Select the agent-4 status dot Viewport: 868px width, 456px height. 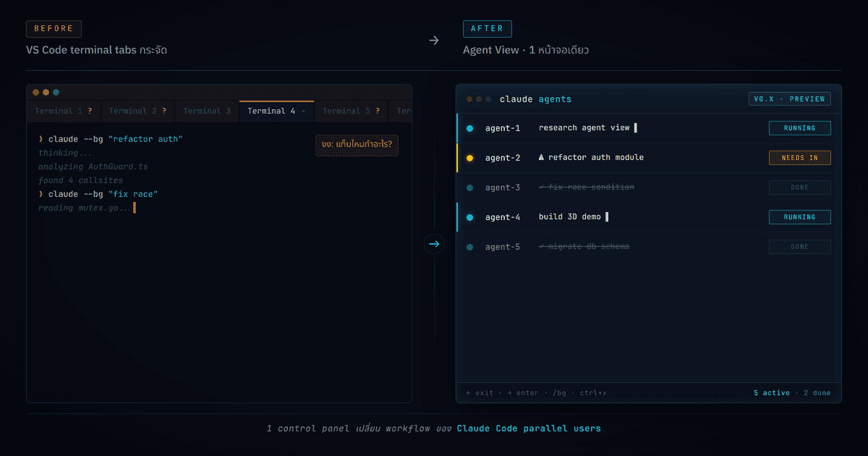click(x=469, y=217)
